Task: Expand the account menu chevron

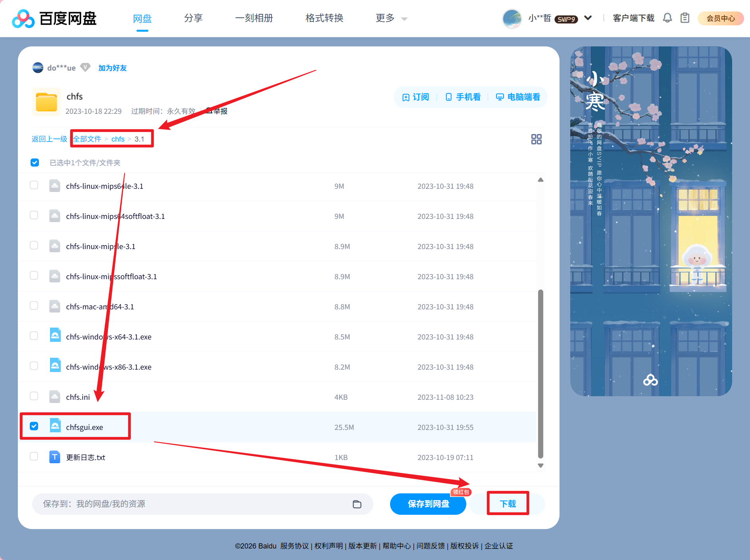Action: (x=588, y=18)
